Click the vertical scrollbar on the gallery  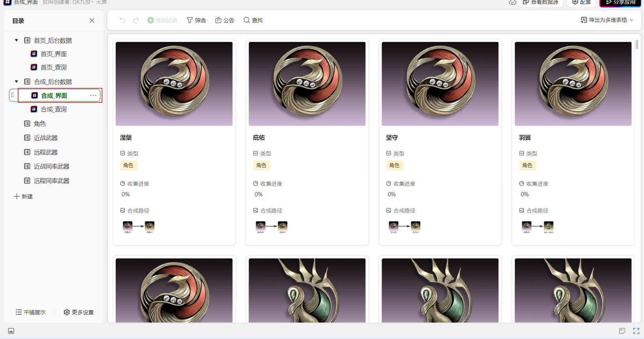(x=637, y=44)
